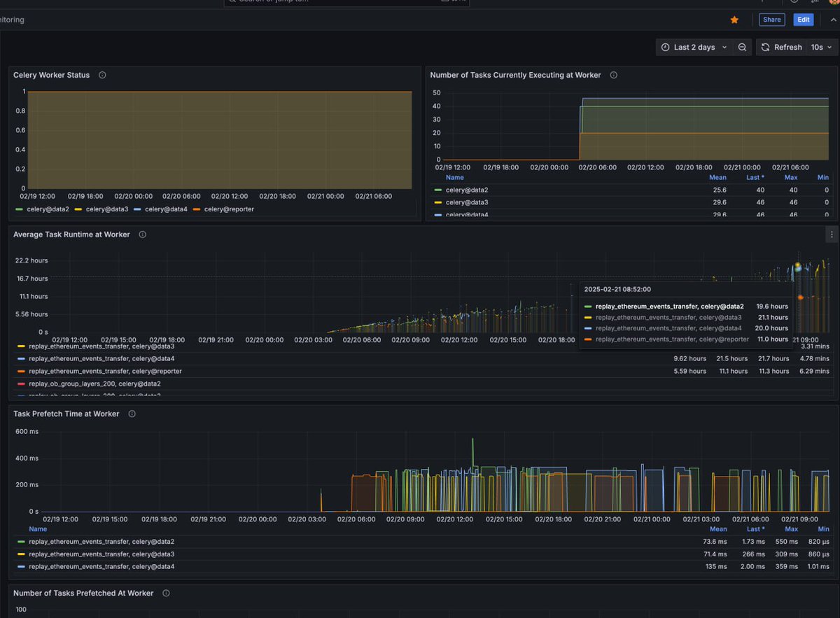Screen dimensions: 840x618
Task: Sort Tasks Executing table by Min
Action: click(x=823, y=177)
